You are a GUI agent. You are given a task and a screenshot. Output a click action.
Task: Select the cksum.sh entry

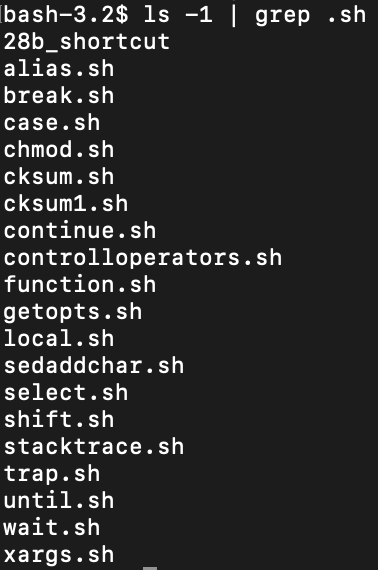(x=59, y=177)
